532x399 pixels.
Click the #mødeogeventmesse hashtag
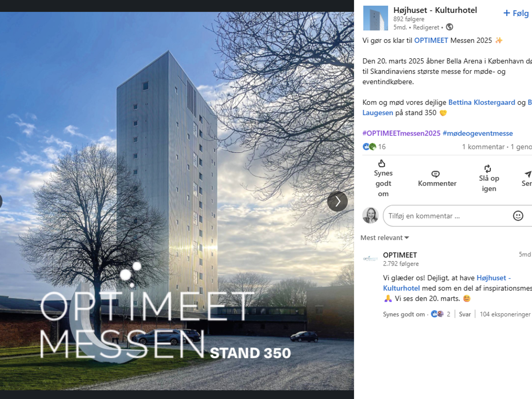(478, 133)
